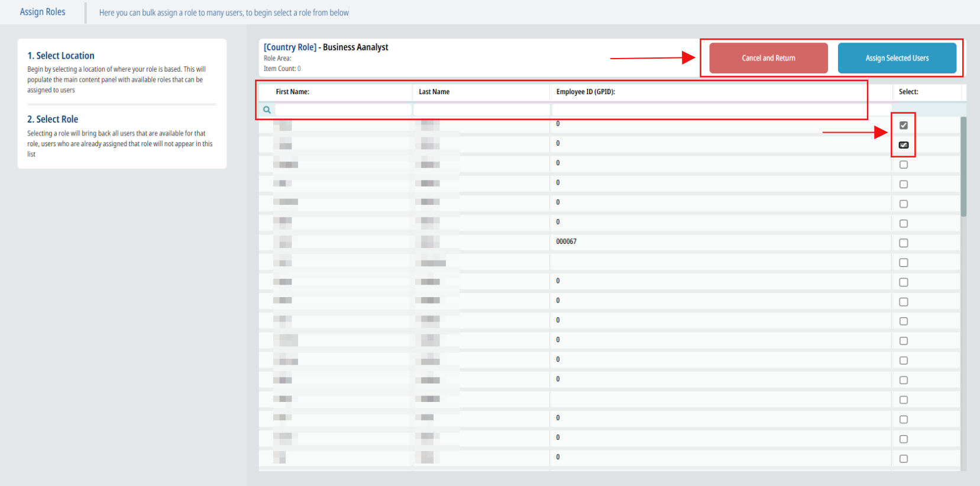Click the [Country Role] heading text

(x=290, y=47)
